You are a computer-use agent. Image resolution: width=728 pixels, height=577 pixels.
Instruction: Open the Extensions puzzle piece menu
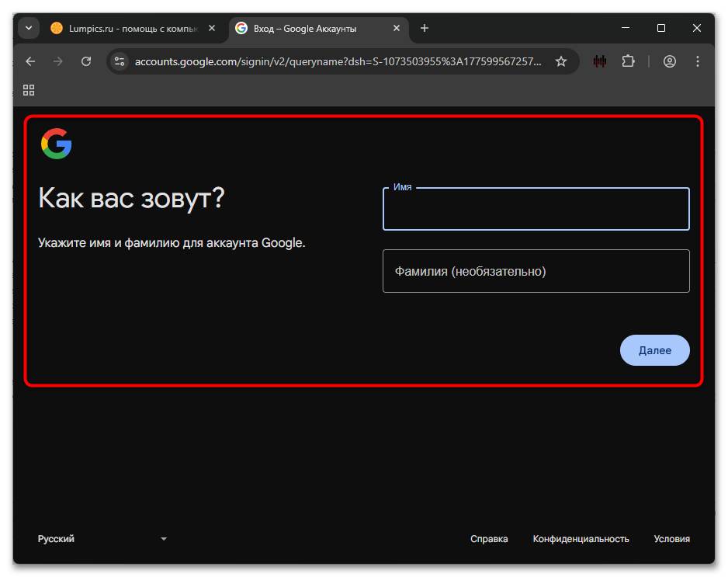(x=628, y=61)
